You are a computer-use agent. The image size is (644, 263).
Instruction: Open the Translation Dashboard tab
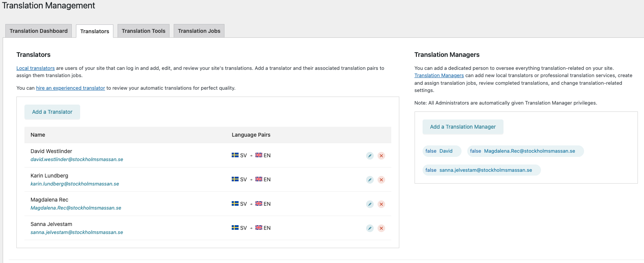pyautogui.click(x=39, y=31)
